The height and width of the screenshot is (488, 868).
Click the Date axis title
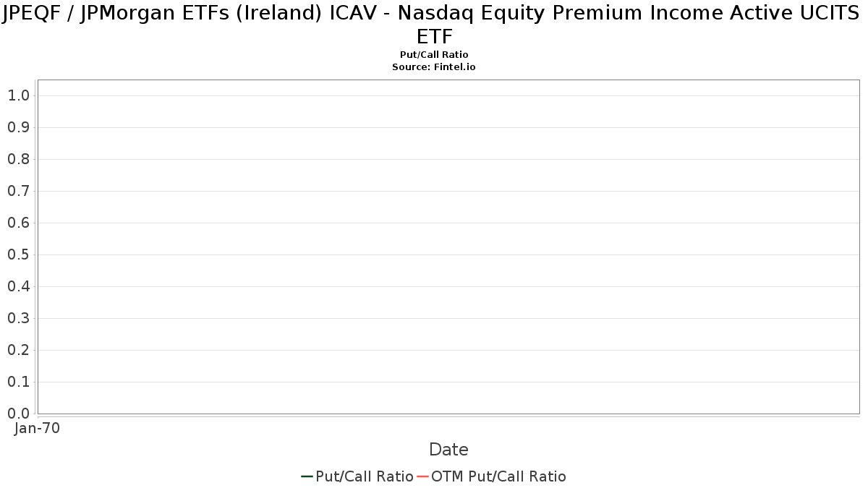(448, 450)
